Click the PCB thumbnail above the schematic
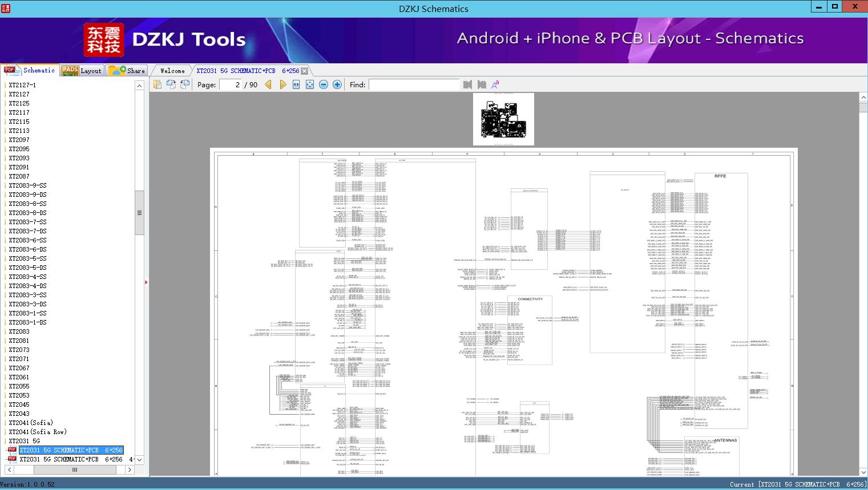This screenshot has height=490, width=868. click(x=503, y=119)
